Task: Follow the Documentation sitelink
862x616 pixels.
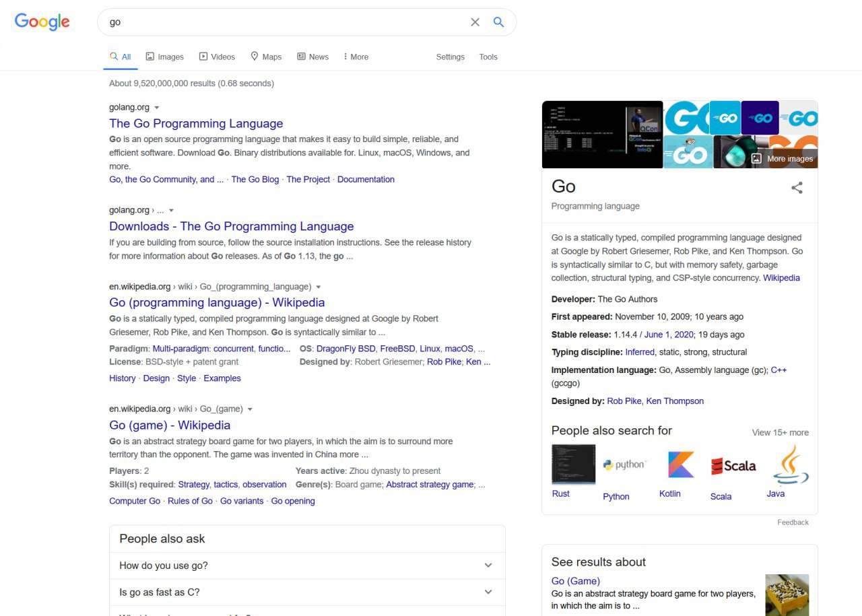Action: tap(366, 180)
